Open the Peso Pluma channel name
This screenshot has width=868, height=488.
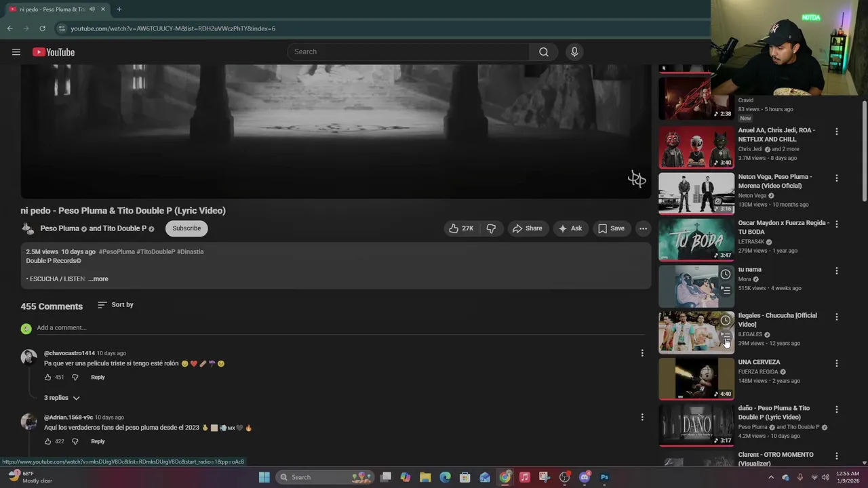[60, 229]
